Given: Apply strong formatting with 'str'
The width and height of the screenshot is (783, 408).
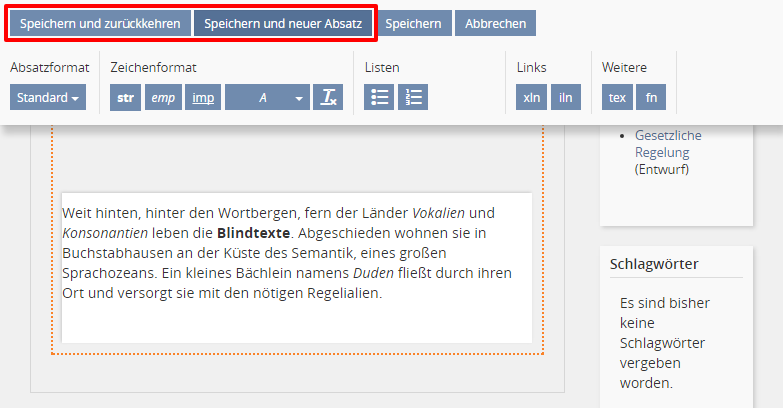Looking at the screenshot, I should point(125,97).
